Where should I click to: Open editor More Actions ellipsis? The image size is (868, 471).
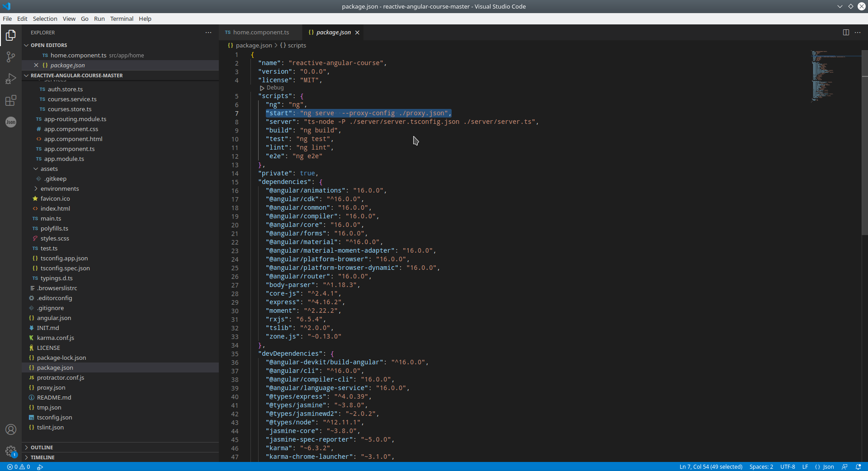pyautogui.click(x=858, y=33)
